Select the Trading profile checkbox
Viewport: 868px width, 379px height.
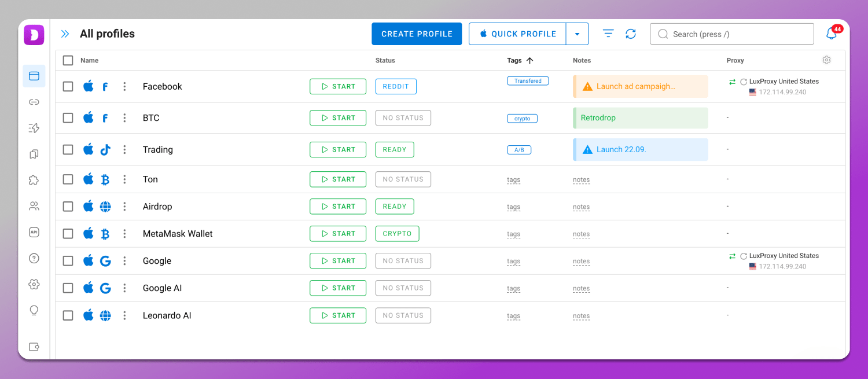[68, 149]
